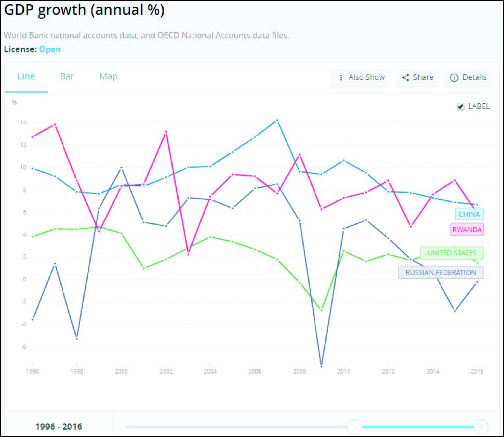Click the United States 2009 trough point

click(322, 310)
